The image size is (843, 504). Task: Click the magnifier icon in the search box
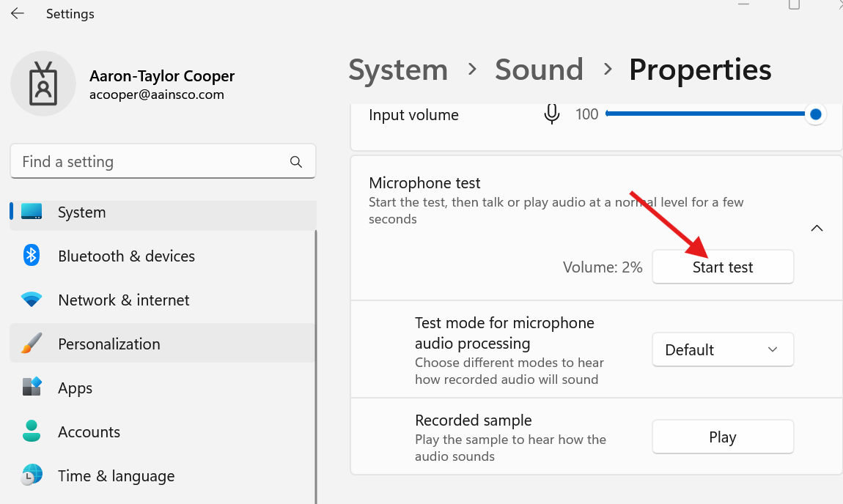(296, 162)
